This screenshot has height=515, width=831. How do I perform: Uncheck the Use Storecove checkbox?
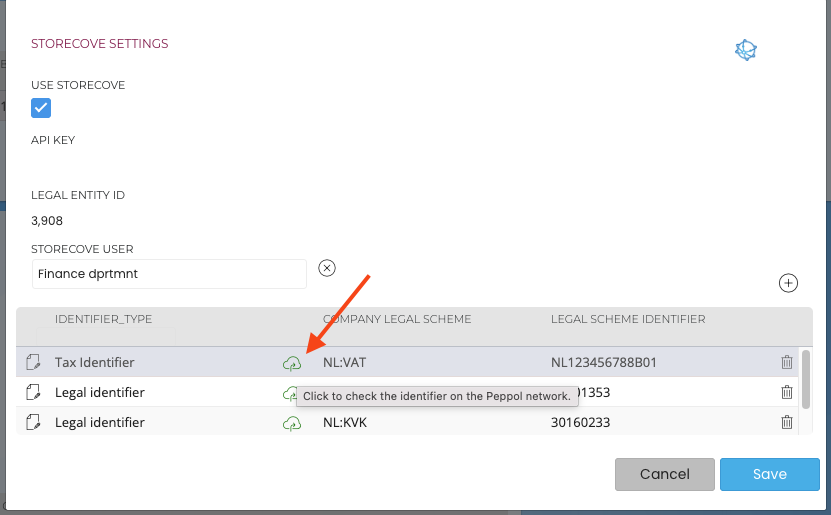41,108
